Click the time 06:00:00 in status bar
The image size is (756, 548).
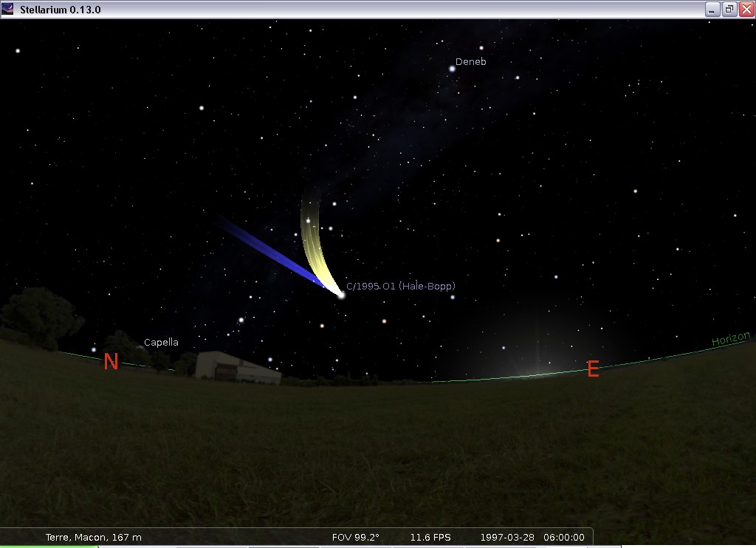[563, 538]
